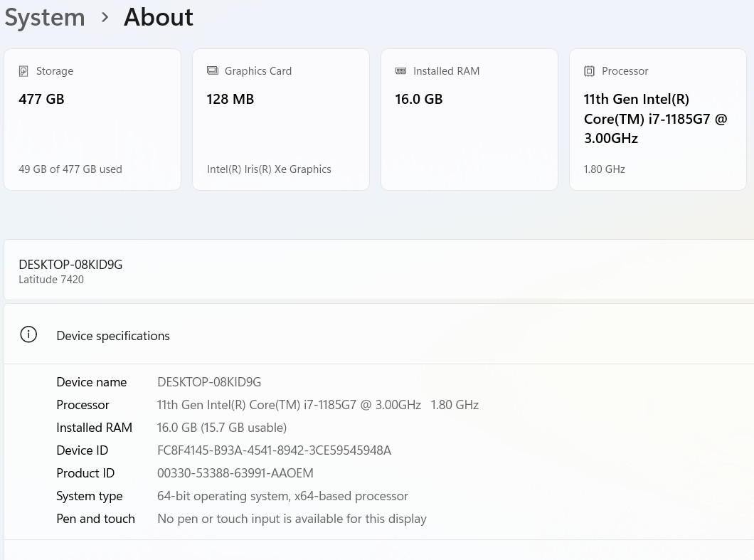Open the Installed RAM card label

coord(446,71)
